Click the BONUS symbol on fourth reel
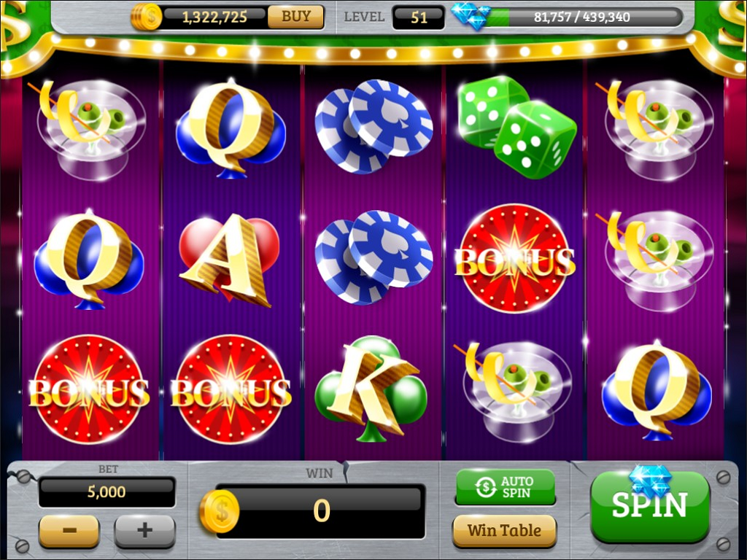The image size is (747, 560). coord(514,260)
